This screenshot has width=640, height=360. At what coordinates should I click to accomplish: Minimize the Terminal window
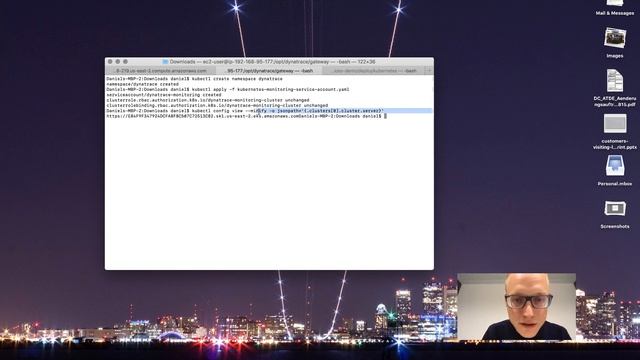coord(118,62)
